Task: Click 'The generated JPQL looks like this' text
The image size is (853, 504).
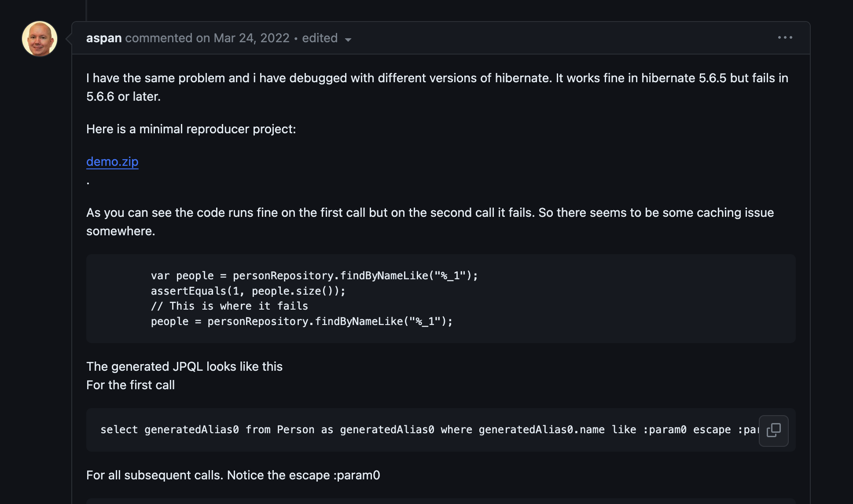Action: pos(184,366)
